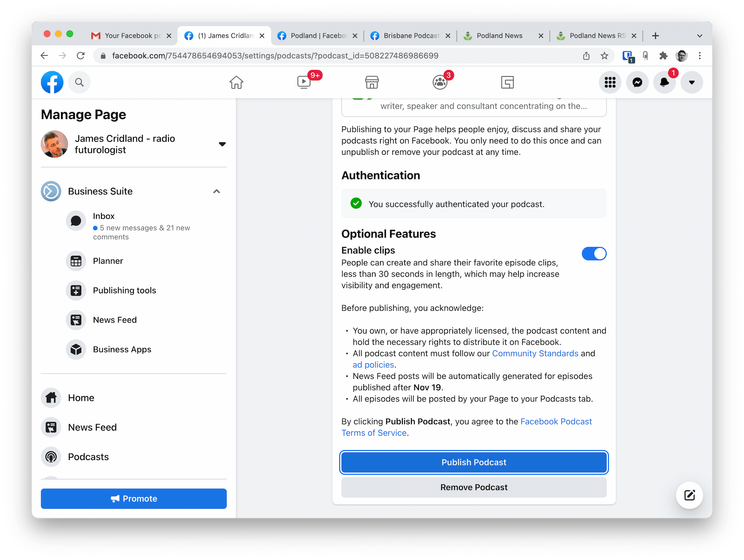Click the truncated podcast description card
The width and height of the screenshot is (744, 560).
point(474,107)
